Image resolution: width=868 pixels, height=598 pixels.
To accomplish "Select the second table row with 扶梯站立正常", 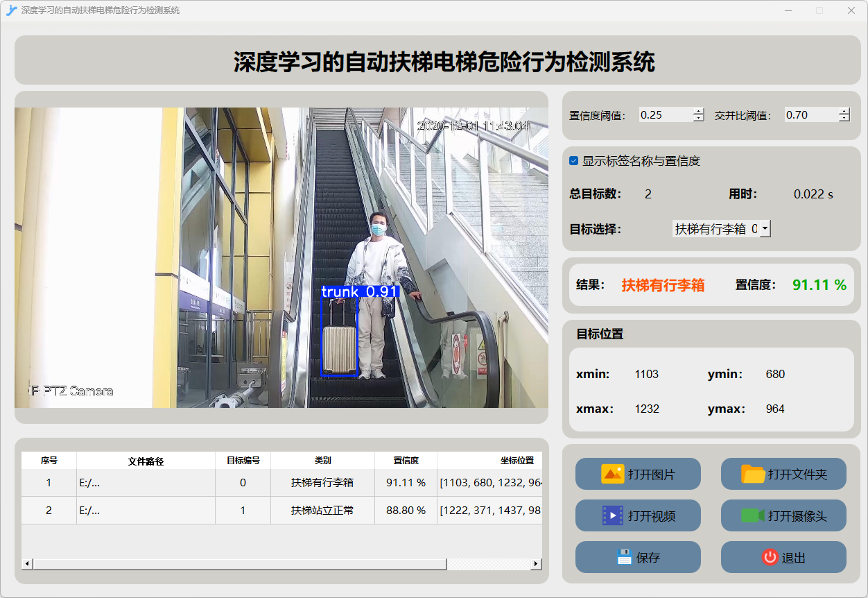I will [322, 511].
